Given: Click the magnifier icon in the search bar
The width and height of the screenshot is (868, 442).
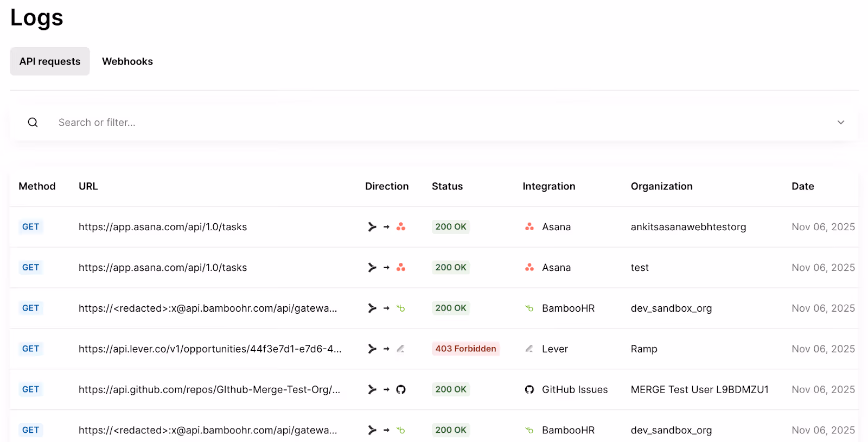Looking at the screenshot, I should pos(33,122).
